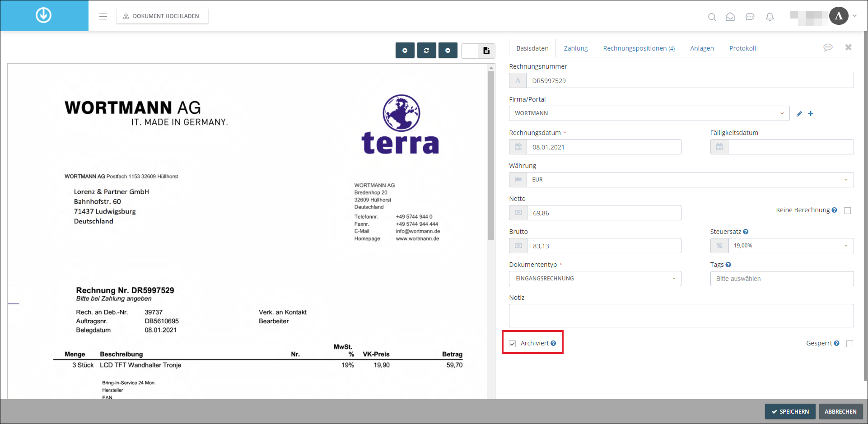This screenshot has width=868, height=424.
Task: Open the Rechnungspositionen (4) tab
Action: [639, 48]
